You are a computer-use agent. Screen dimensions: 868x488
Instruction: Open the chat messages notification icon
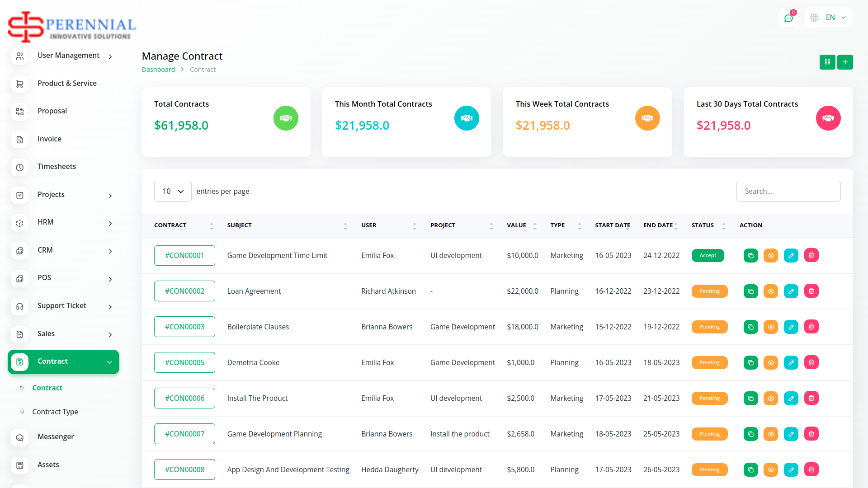click(x=788, y=18)
